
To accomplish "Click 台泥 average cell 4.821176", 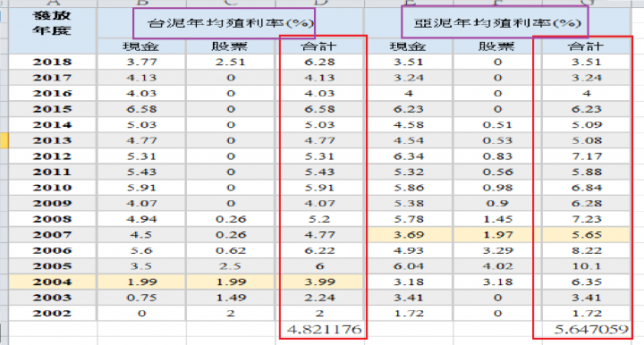I will tap(319, 329).
